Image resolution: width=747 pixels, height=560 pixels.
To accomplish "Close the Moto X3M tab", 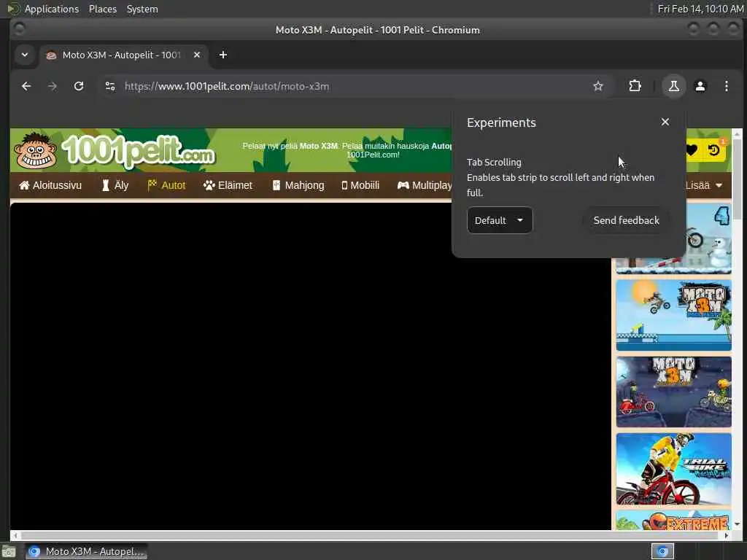I will pyautogui.click(x=197, y=55).
